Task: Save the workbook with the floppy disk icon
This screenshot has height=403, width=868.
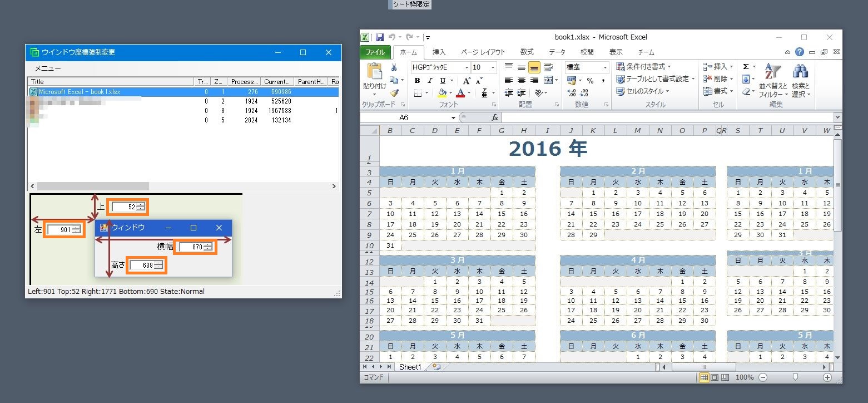Action: (380, 37)
